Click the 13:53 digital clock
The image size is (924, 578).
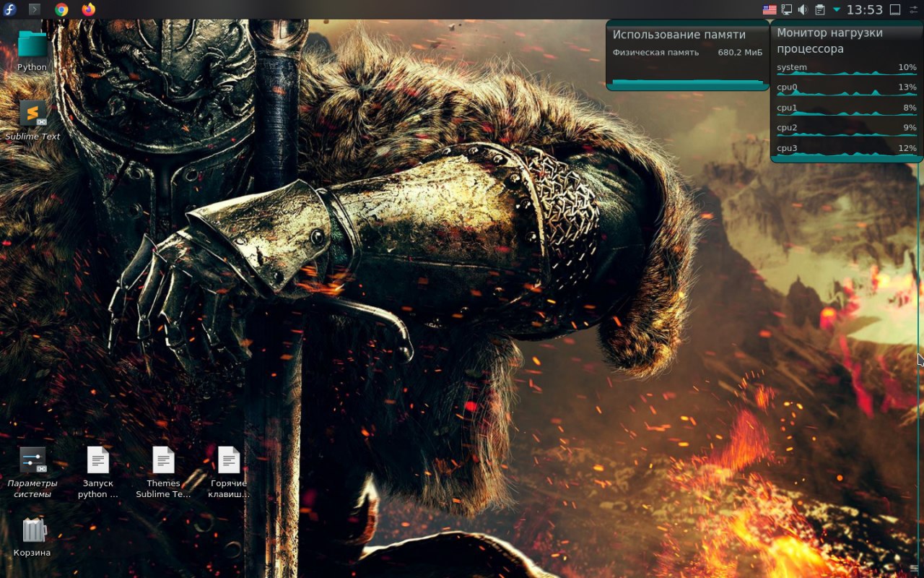(x=865, y=10)
